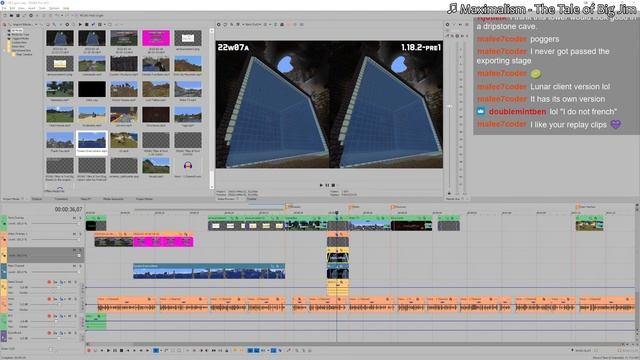Viewport: 640px width, 360px height.
Task: Click the timeline timecode display 00:00:36,07
Action: (x=68, y=209)
